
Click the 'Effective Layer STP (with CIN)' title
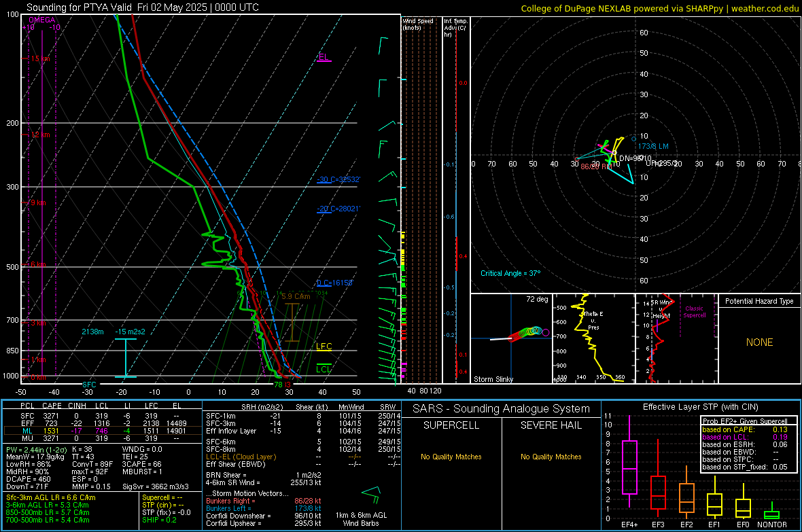pyautogui.click(x=700, y=407)
